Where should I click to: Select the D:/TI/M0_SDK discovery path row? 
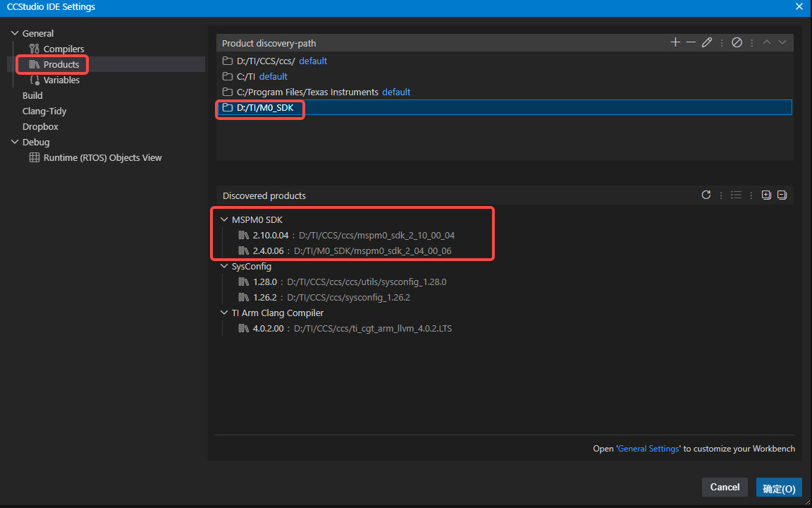click(505, 107)
